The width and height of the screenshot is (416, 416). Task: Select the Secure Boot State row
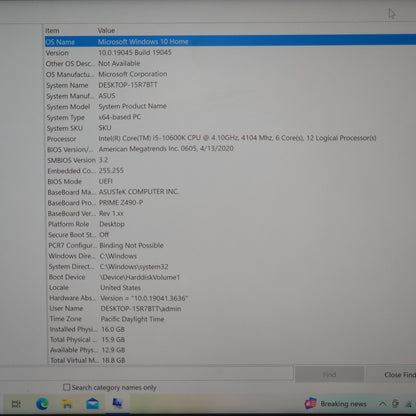[x=231, y=235]
